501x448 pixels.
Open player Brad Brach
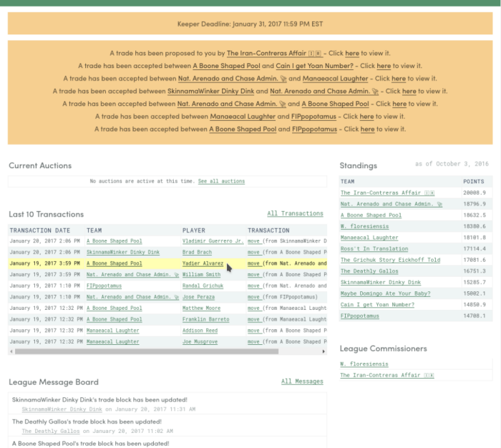pyautogui.click(x=197, y=252)
